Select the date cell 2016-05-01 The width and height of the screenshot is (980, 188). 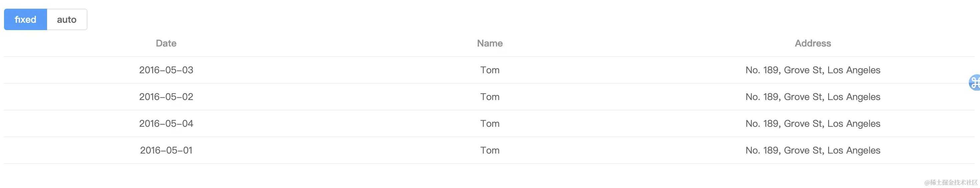[166, 150]
